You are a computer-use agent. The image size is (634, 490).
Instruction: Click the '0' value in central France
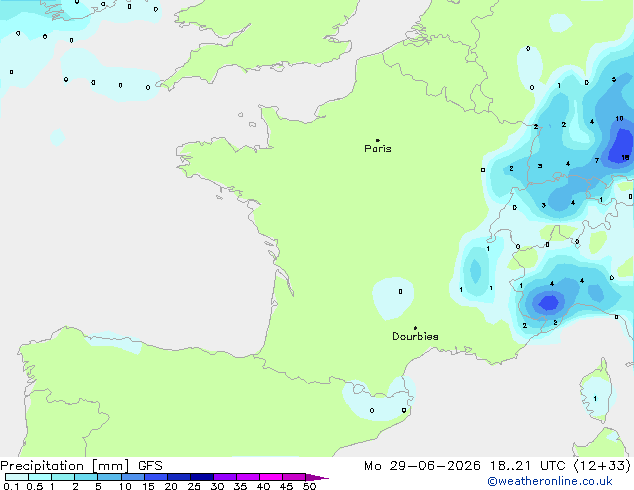400,291
